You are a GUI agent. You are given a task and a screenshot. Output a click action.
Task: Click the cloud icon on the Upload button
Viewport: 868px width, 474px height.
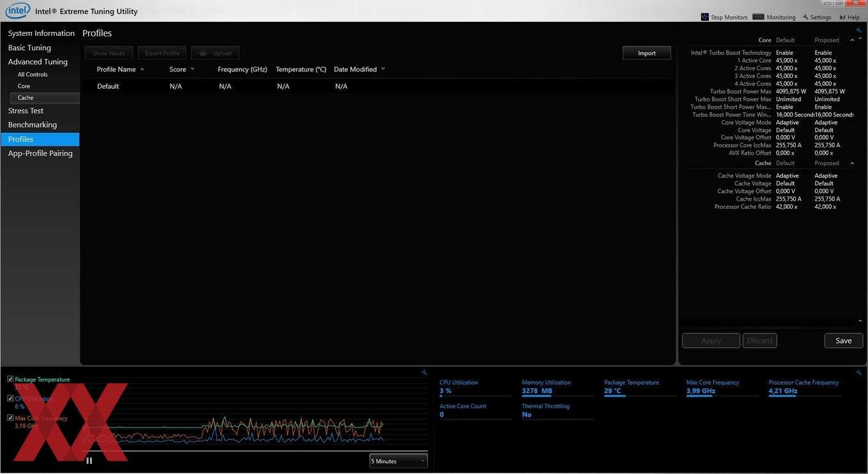[x=203, y=53]
